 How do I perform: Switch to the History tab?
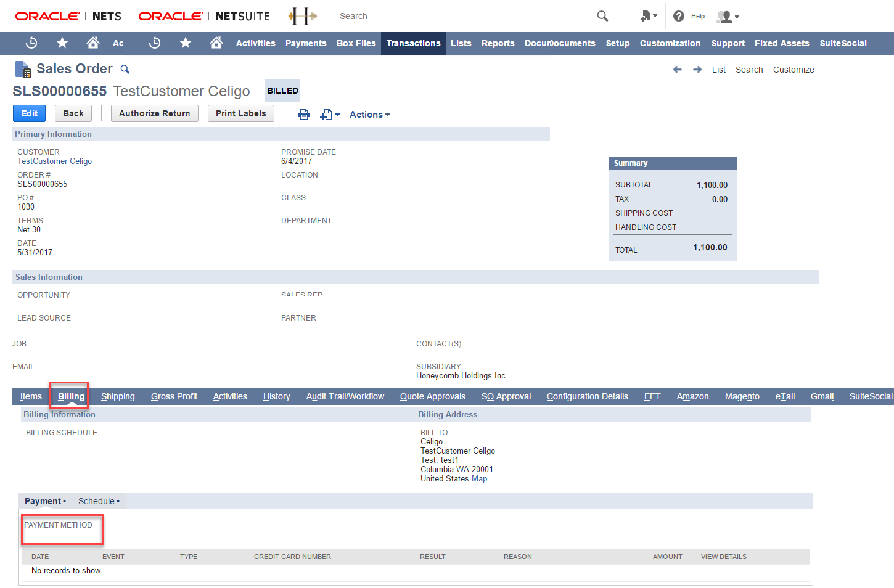(x=276, y=396)
